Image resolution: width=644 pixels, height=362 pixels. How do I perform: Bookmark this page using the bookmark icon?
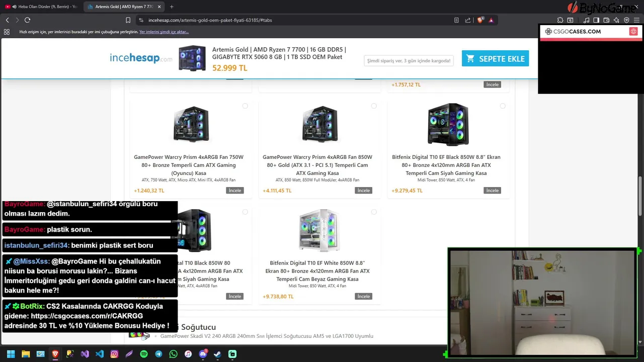pyautogui.click(x=128, y=20)
